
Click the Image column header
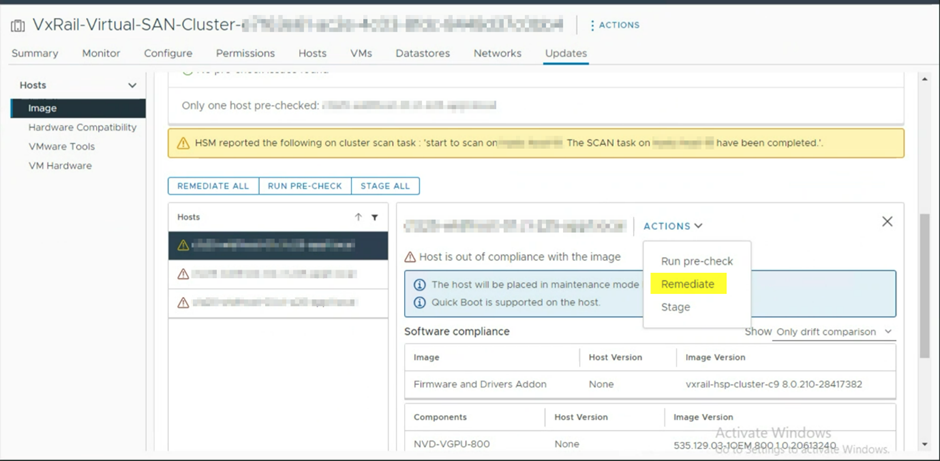pos(426,357)
